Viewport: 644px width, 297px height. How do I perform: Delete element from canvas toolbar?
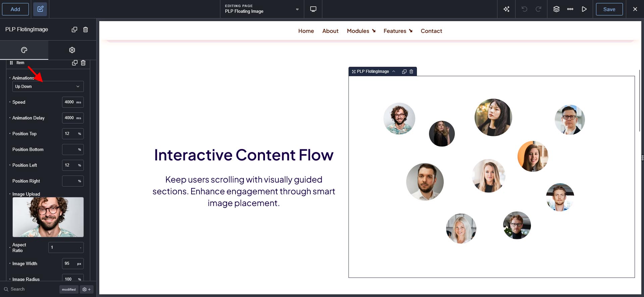411,71
